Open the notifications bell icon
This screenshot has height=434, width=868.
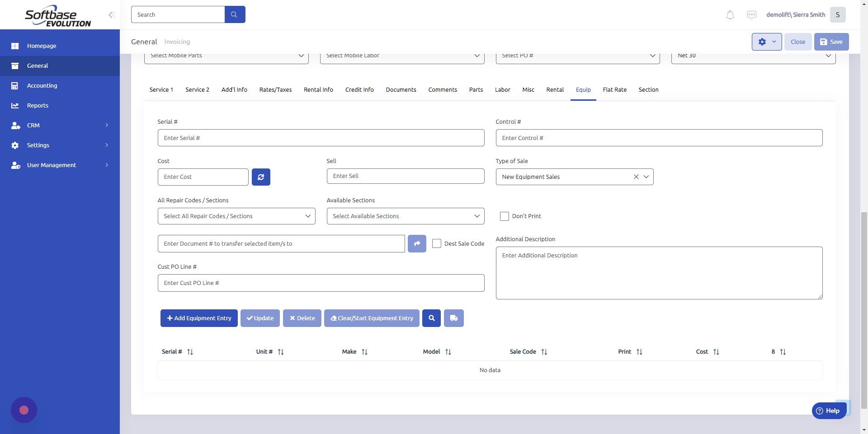tap(729, 14)
